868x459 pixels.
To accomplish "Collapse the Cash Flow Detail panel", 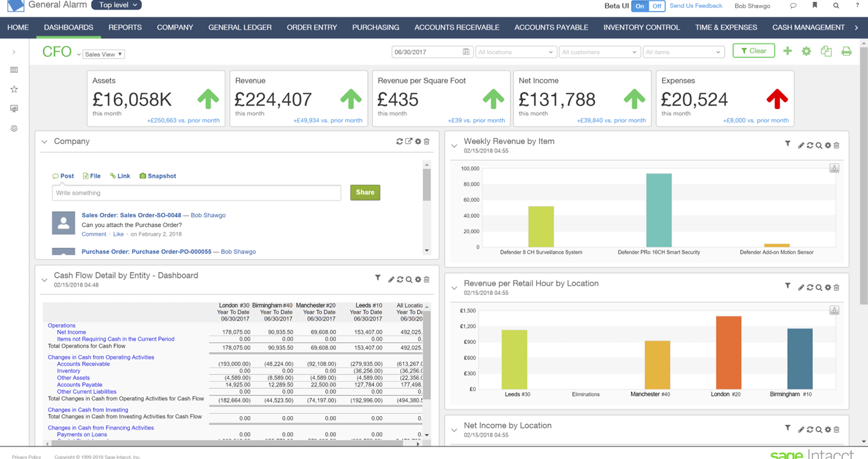I will pos(44,280).
